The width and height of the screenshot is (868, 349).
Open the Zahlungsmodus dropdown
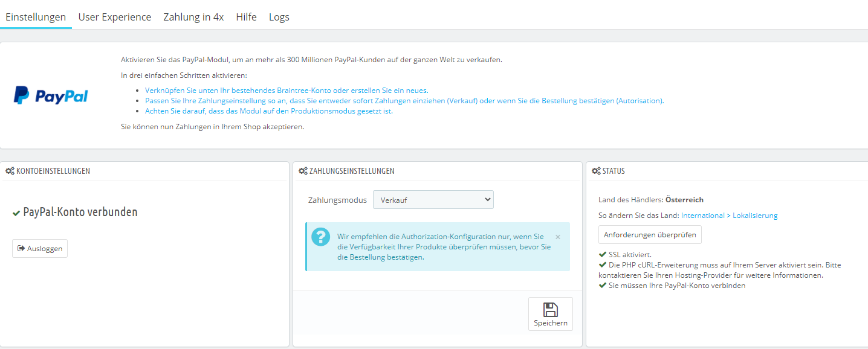[433, 200]
